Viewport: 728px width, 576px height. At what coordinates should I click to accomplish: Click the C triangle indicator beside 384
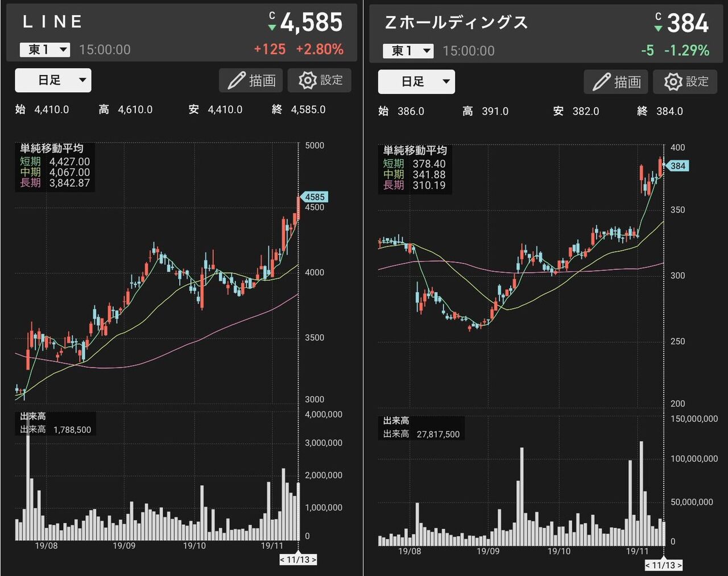[658, 22]
